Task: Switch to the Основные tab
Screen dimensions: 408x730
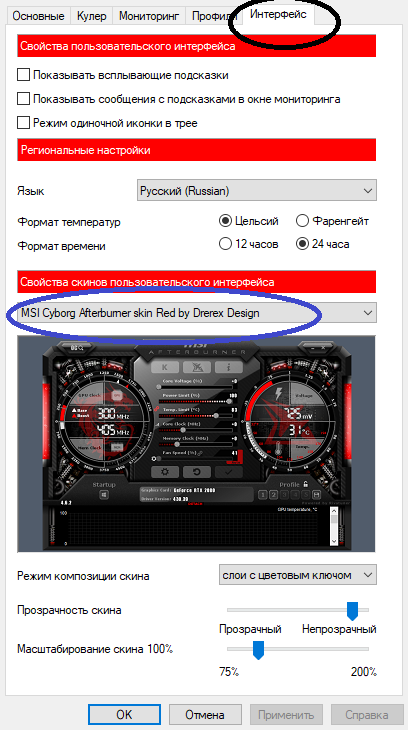Action: tap(38, 16)
